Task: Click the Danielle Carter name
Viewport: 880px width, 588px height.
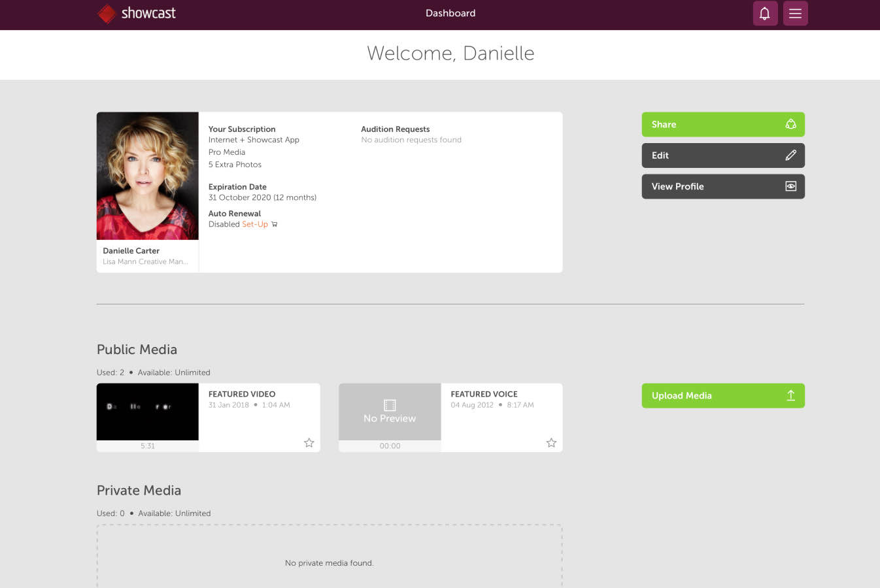Action: (x=131, y=251)
